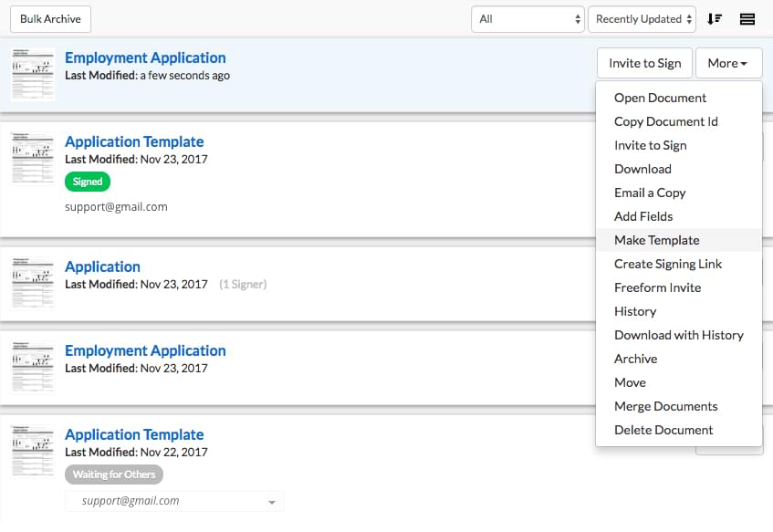Toggle the More dropdown button
Viewport: 773px width, 532px height.
(x=728, y=63)
